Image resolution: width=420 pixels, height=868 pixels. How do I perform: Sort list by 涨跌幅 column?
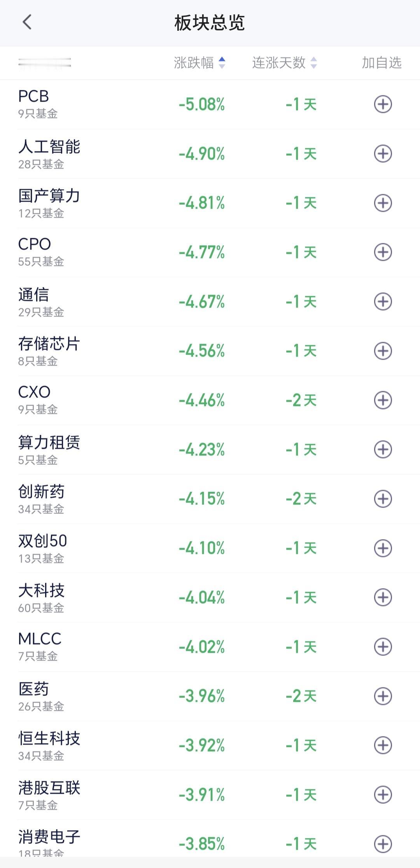click(194, 63)
